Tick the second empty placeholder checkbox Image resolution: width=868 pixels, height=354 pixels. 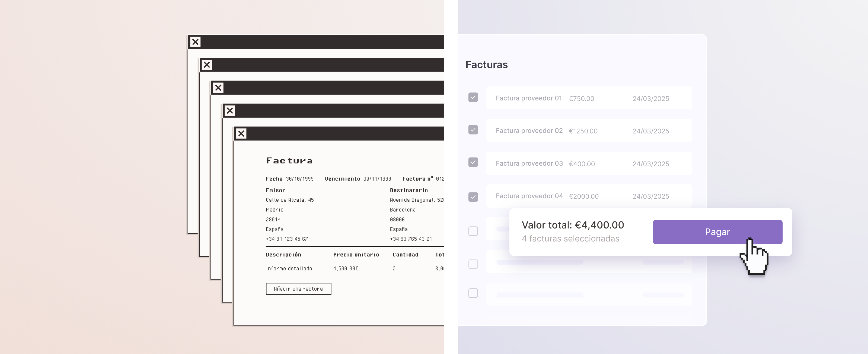(x=473, y=264)
